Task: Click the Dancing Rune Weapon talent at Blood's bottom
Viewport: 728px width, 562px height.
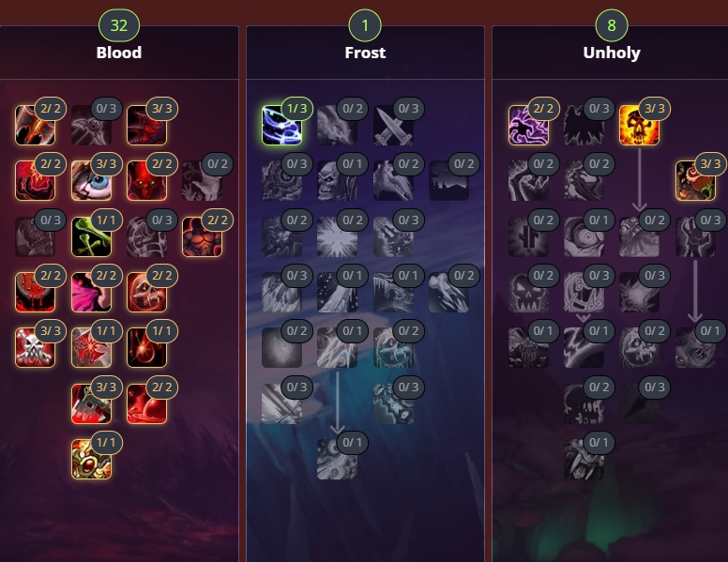Action: [x=91, y=460]
